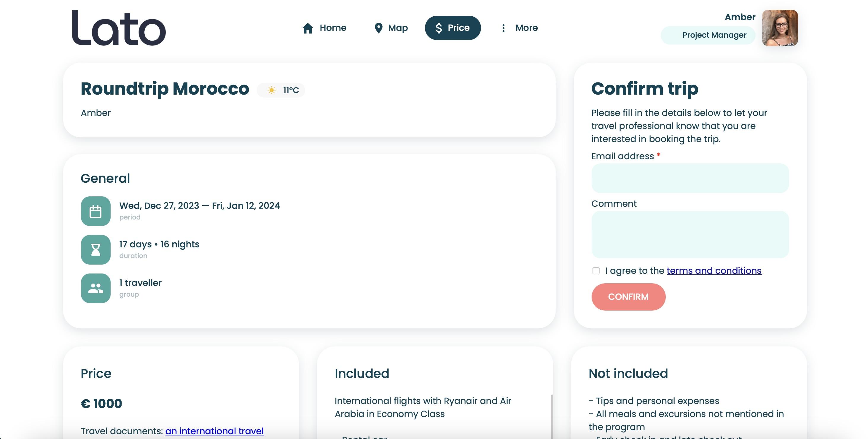This screenshot has height=439, width=868.
Task: Open the Home tab
Action: (x=332, y=28)
